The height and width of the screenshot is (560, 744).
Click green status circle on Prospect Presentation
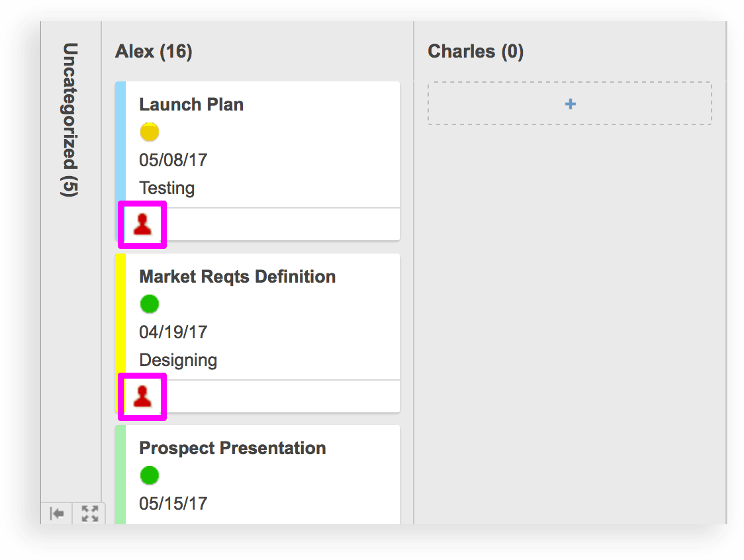(150, 475)
